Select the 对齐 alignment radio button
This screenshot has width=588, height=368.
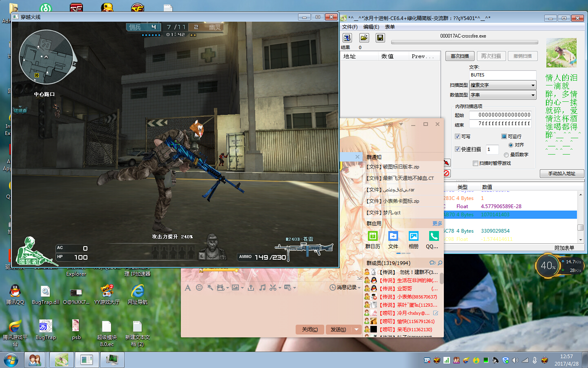click(x=511, y=145)
